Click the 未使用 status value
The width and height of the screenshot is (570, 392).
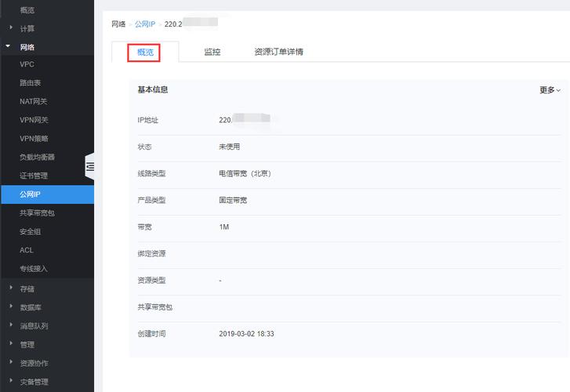pyautogui.click(x=230, y=147)
